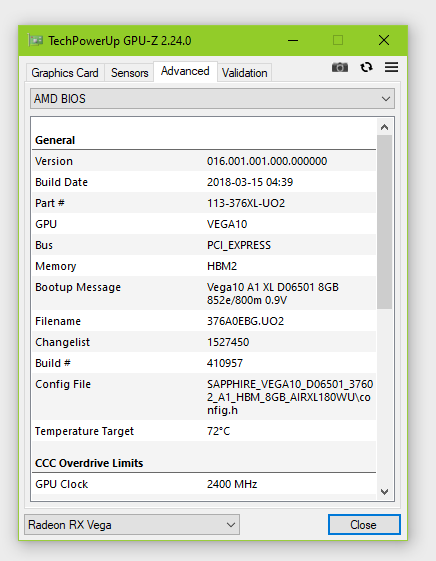436x561 pixels.
Task: Click the Build Date row label
Action: (x=62, y=182)
